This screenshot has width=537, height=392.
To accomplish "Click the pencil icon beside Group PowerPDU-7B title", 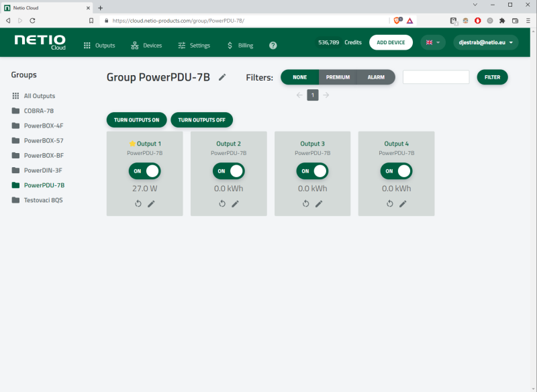I will coord(222,77).
